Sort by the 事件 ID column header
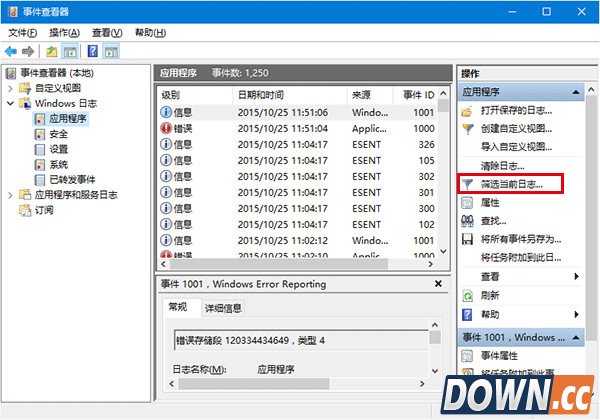Image resolution: width=600 pixels, height=420 pixels. 416,95
